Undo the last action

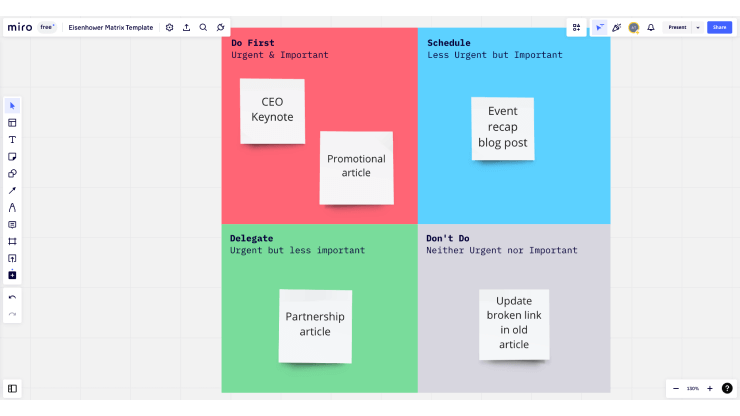pyautogui.click(x=12, y=297)
